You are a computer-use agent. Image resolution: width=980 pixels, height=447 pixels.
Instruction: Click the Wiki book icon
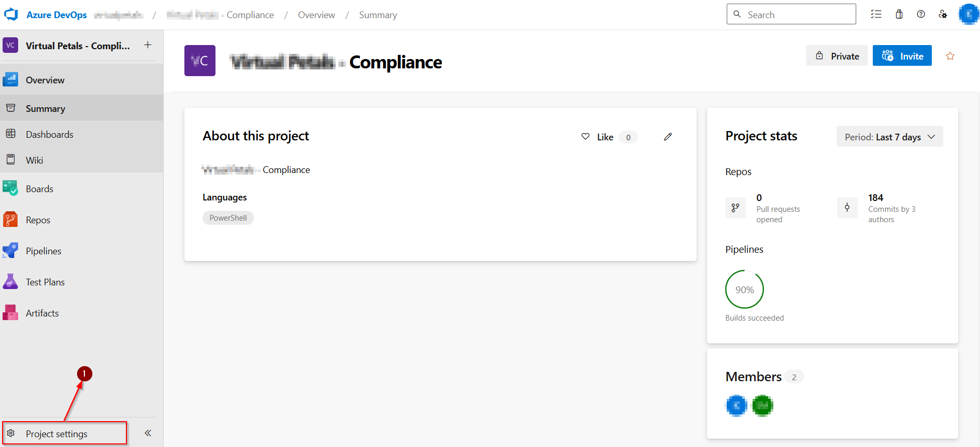tap(10, 160)
